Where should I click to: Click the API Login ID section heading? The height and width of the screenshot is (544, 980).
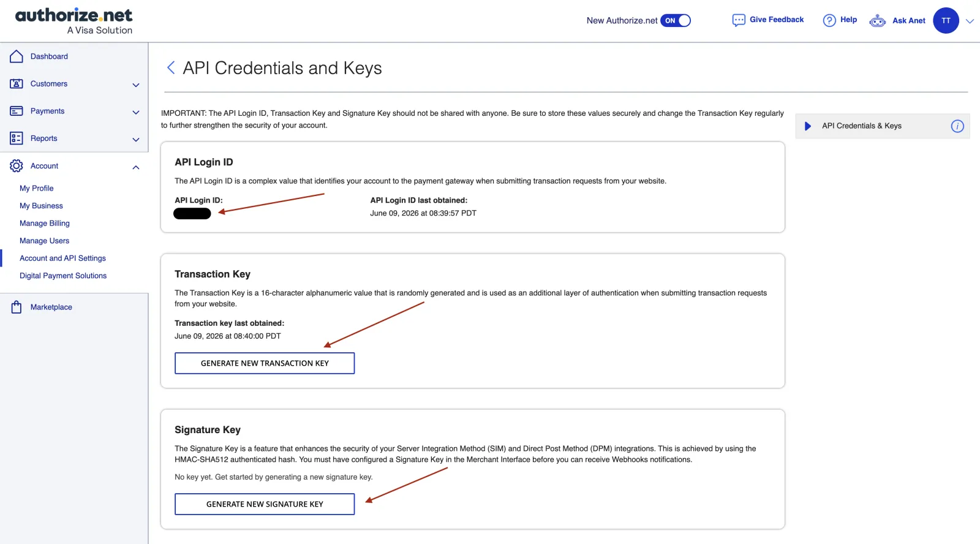(204, 162)
